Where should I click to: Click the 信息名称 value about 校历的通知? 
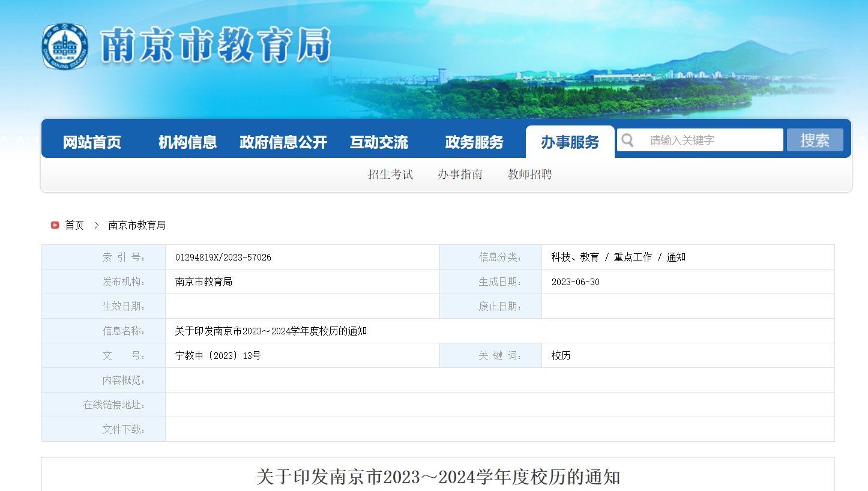pos(271,331)
